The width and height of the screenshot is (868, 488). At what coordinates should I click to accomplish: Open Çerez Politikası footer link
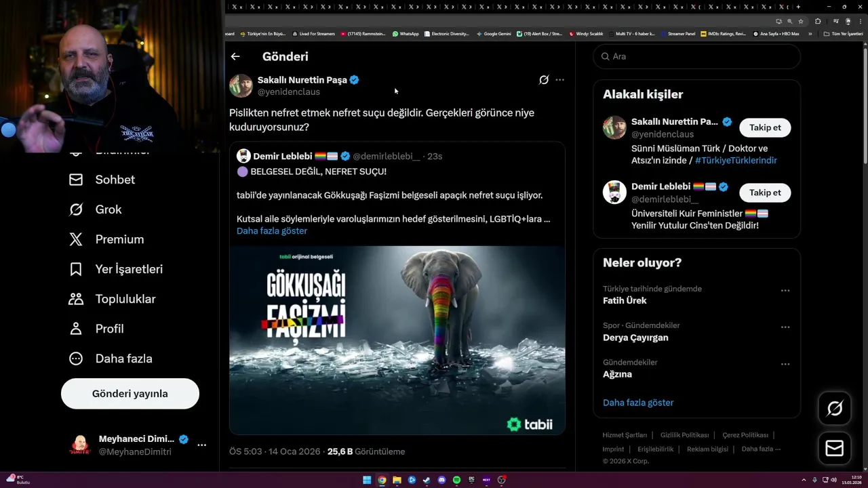coord(745,435)
